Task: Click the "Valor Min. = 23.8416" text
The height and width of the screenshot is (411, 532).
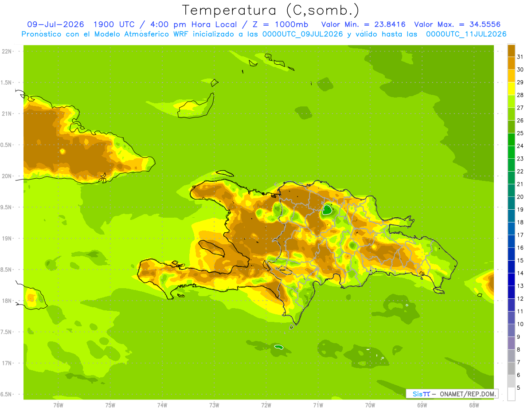Action: [363, 24]
